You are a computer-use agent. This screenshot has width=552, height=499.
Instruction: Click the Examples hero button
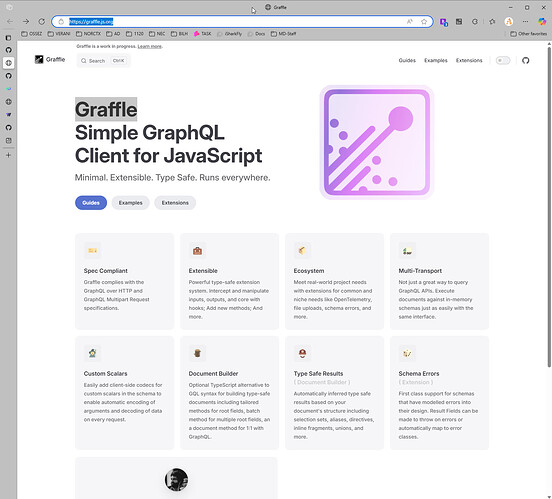pyautogui.click(x=131, y=203)
